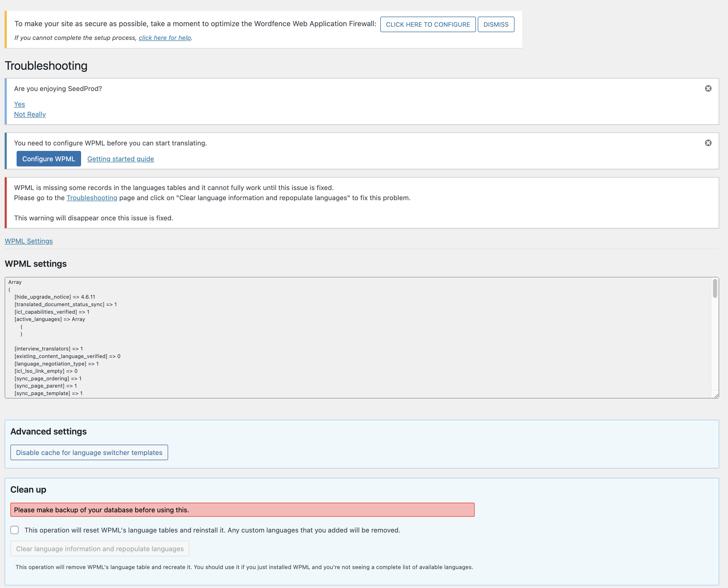
Task: Place cursor on sync_page_template line
Action: [x=48, y=393]
